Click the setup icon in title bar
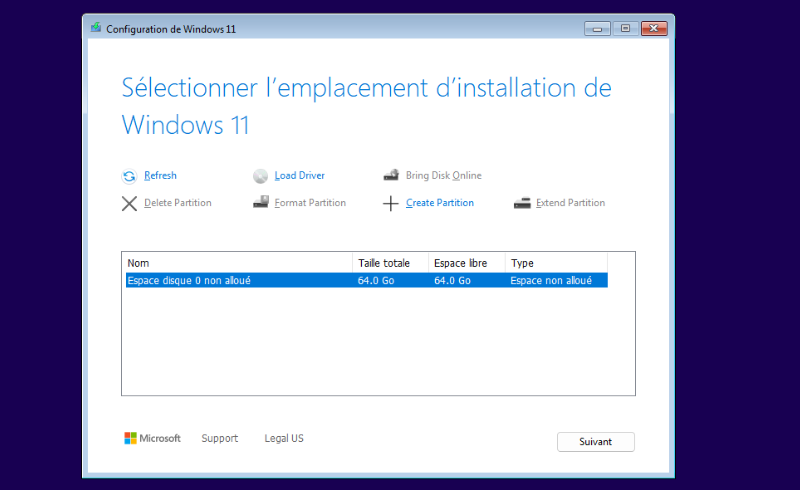Viewport: 800px width, 490px height. 96,28
